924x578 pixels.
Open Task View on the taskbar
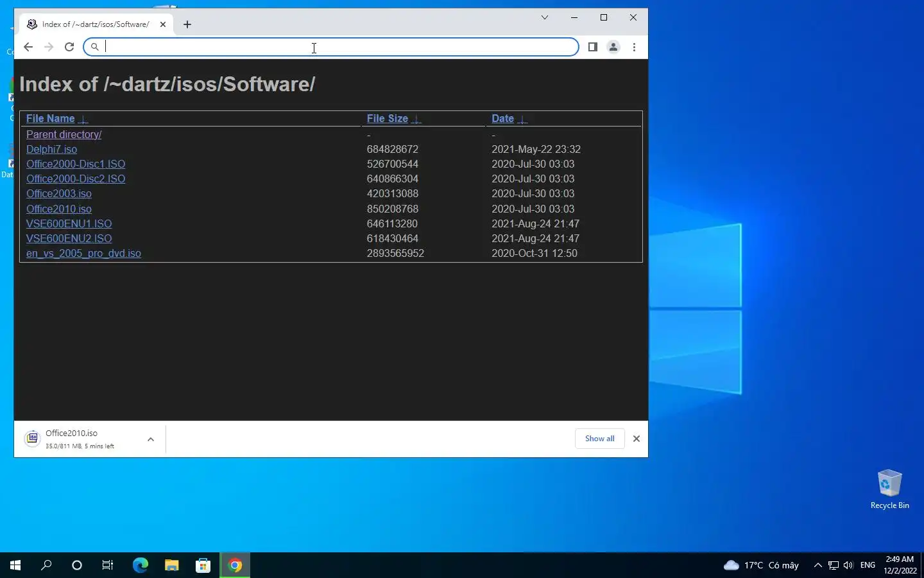108,565
